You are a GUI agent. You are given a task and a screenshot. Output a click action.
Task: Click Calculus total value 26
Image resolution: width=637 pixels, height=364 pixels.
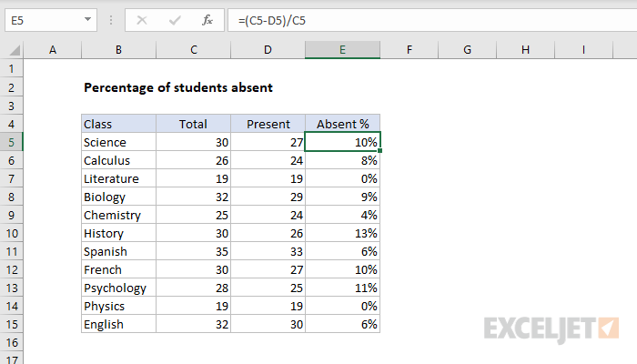tap(193, 160)
